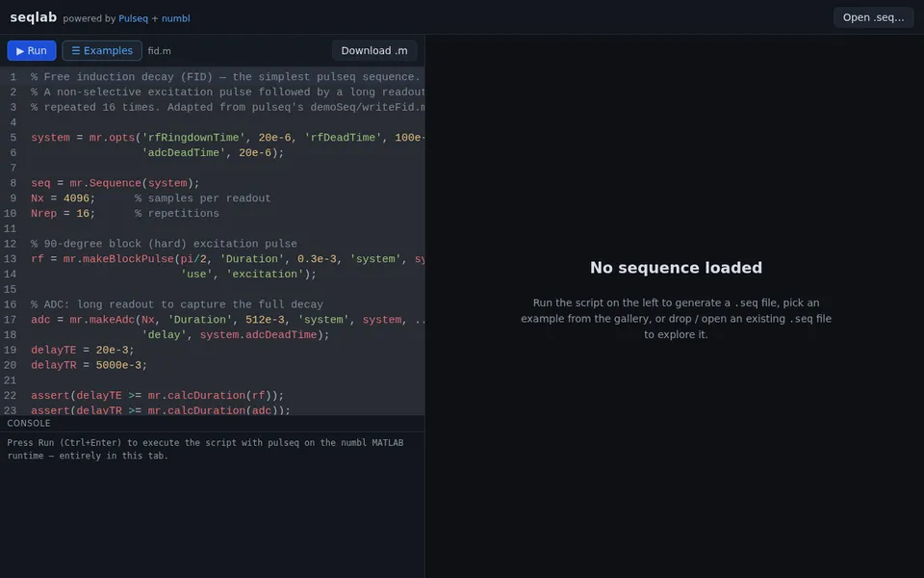Click the 'delay', system.adcDeadTime line
Screen dimensions: 924x578
235,335
